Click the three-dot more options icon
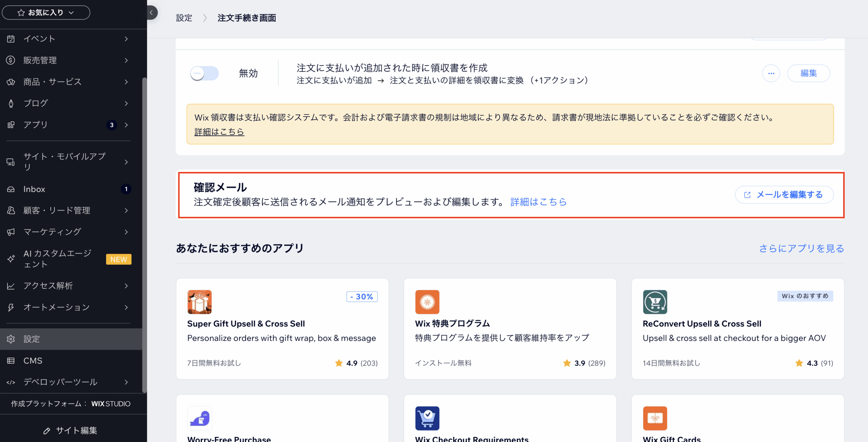This screenshot has height=442, width=868. point(771,73)
